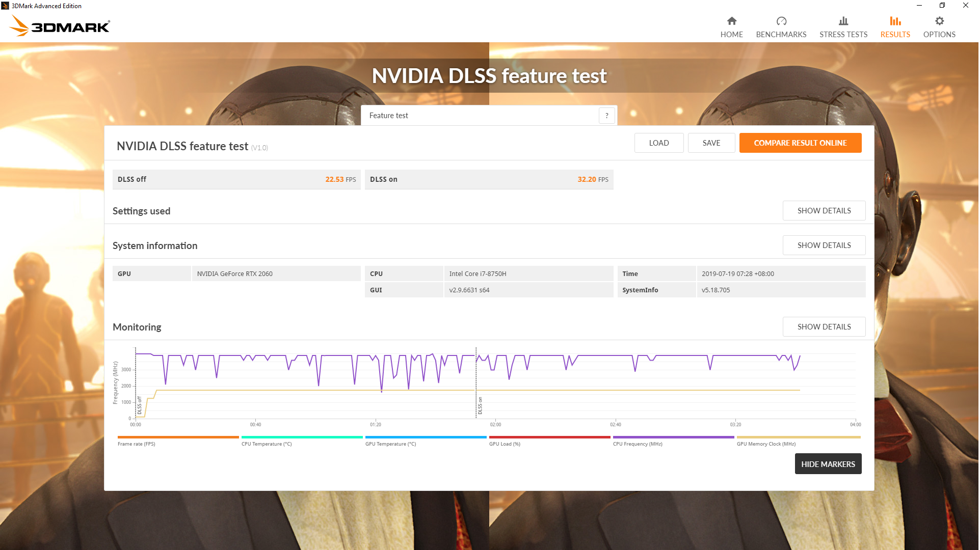Click the DLSS on marker in the chart
980x550 pixels.
481,406
